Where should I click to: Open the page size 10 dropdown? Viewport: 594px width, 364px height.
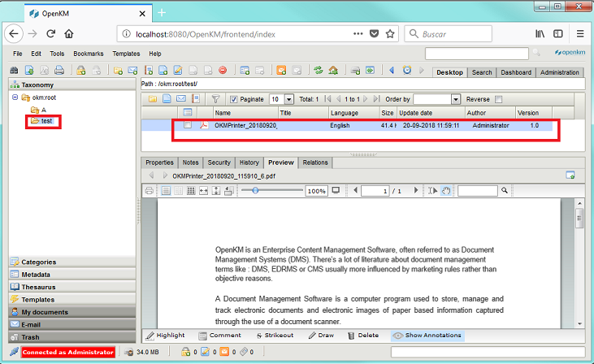[289, 99]
